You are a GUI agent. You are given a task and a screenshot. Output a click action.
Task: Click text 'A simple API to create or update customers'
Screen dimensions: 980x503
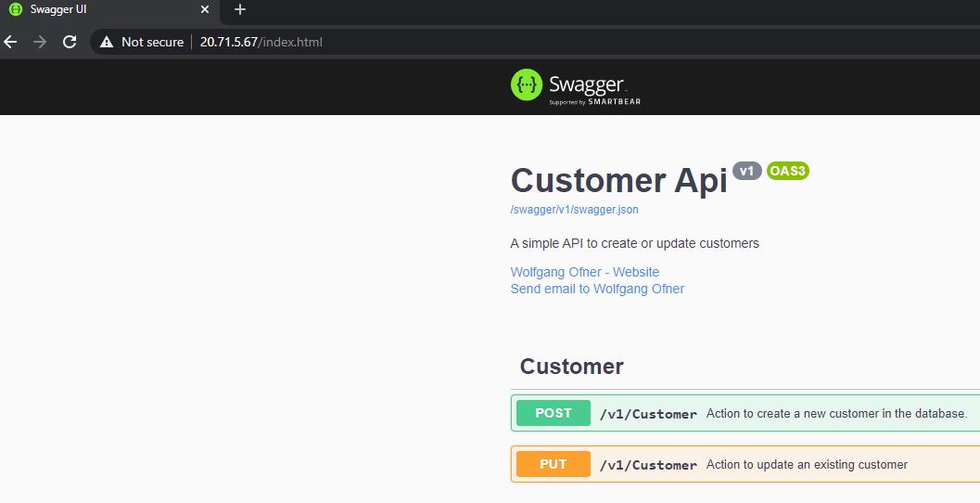pos(634,243)
